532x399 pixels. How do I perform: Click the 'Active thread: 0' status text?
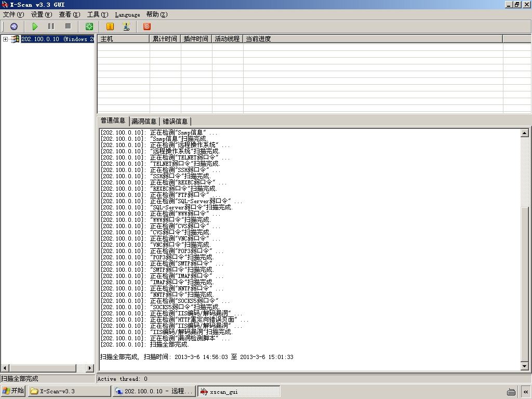tap(122, 379)
